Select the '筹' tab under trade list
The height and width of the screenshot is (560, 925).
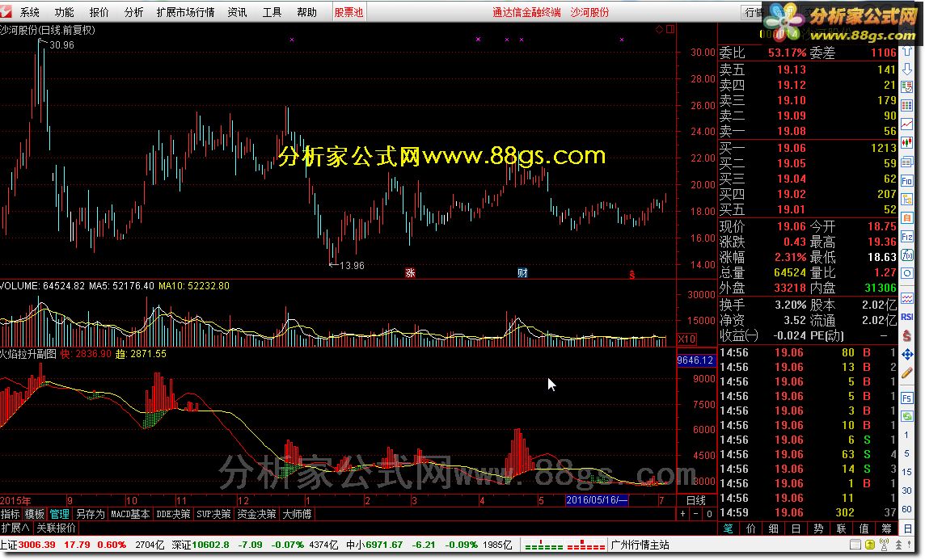point(887,528)
